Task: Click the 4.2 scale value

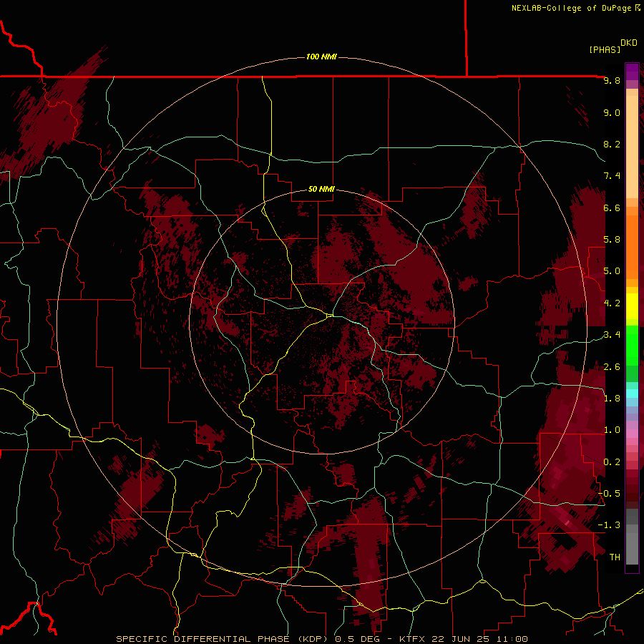Action: (612, 303)
